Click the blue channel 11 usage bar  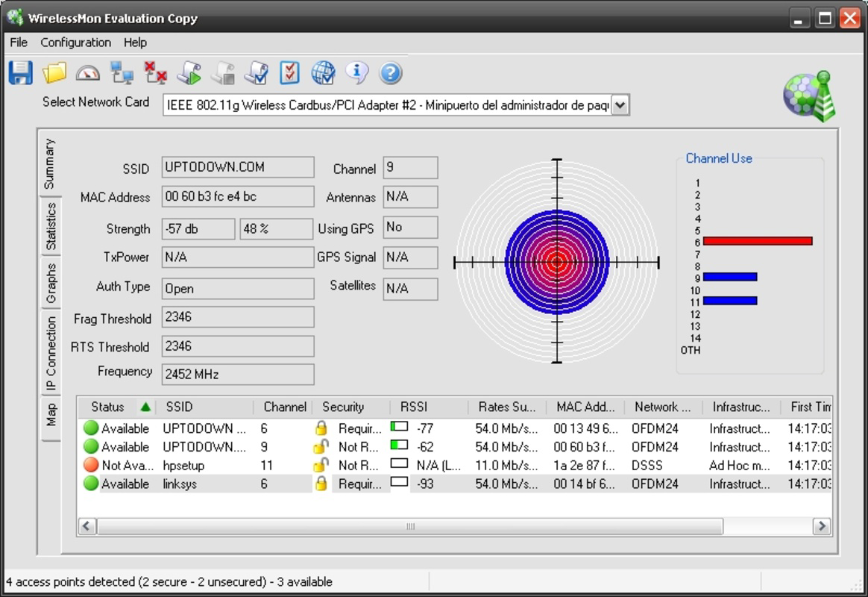(x=729, y=301)
